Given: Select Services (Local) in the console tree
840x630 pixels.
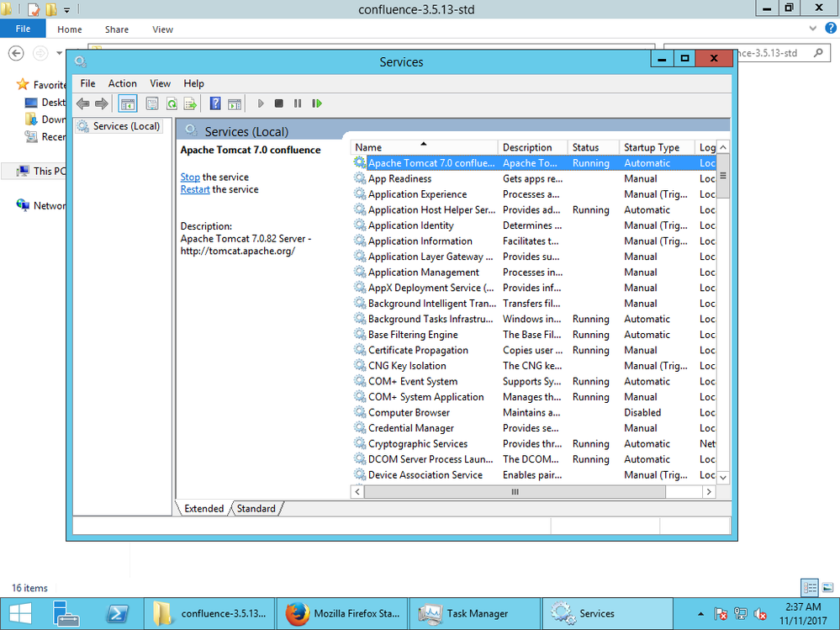Looking at the screenshot, I should 119,126.
